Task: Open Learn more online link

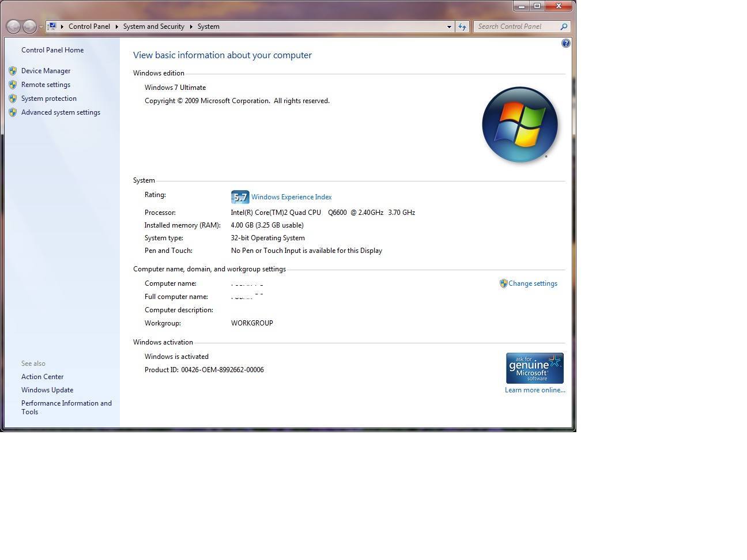Action: 535,390
